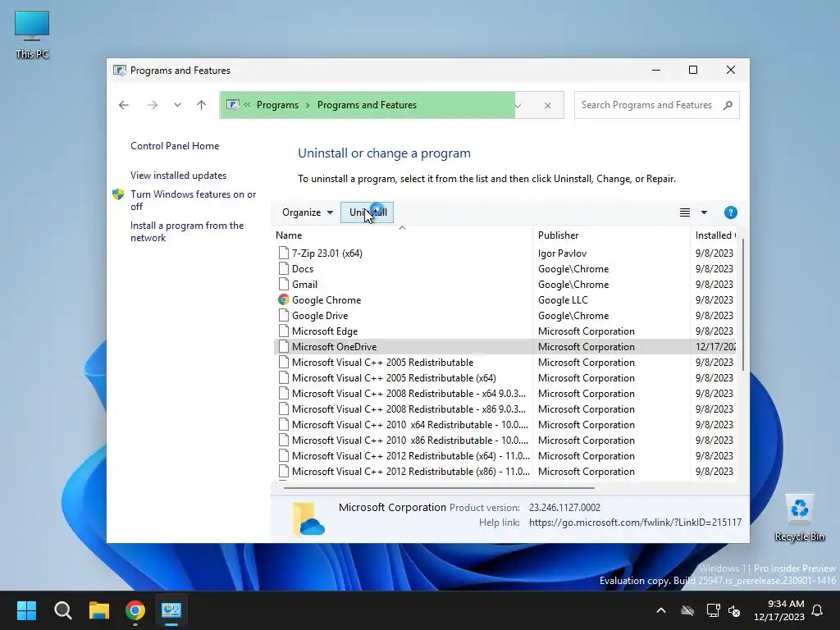The image size is (840, 630).
Task: Select the Microsoft Edge entry
Action: [325, 331]
